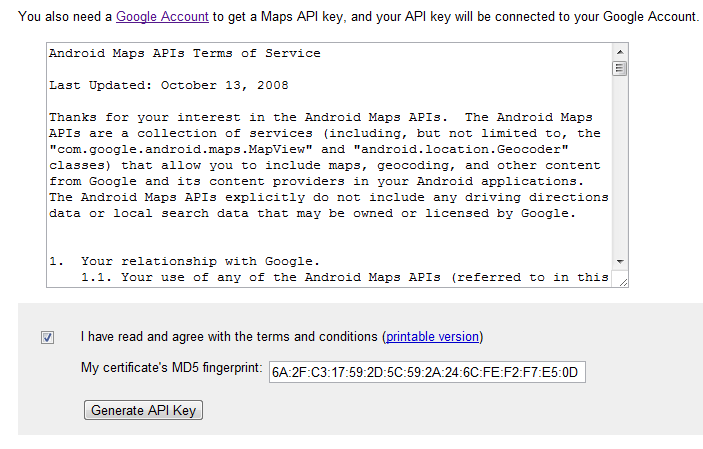Click the MD5 fingerprint input field
The height and width of the screenshot is (449, 703).
pyautogui.click(x=427, y=372)
